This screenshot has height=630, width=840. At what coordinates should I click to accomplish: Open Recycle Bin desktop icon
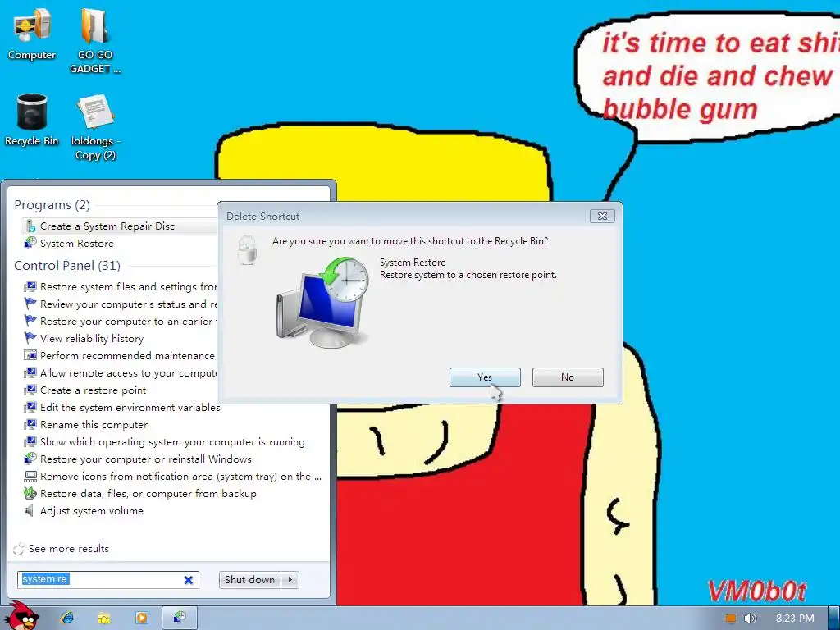coord(32,120)
